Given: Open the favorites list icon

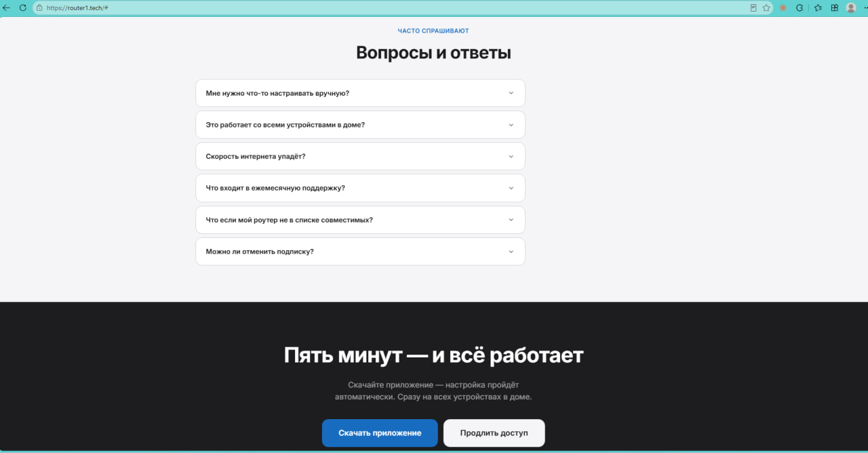Looking at the screenshot, I should [x=818, y=7].
